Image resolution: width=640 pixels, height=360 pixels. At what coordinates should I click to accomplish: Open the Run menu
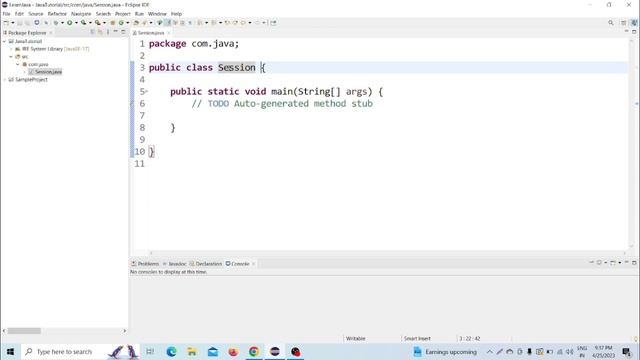pos(139,14)
